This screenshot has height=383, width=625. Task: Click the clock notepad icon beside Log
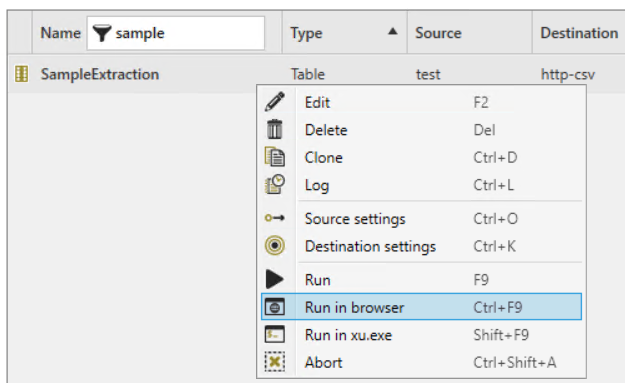(x=275, y=185)
